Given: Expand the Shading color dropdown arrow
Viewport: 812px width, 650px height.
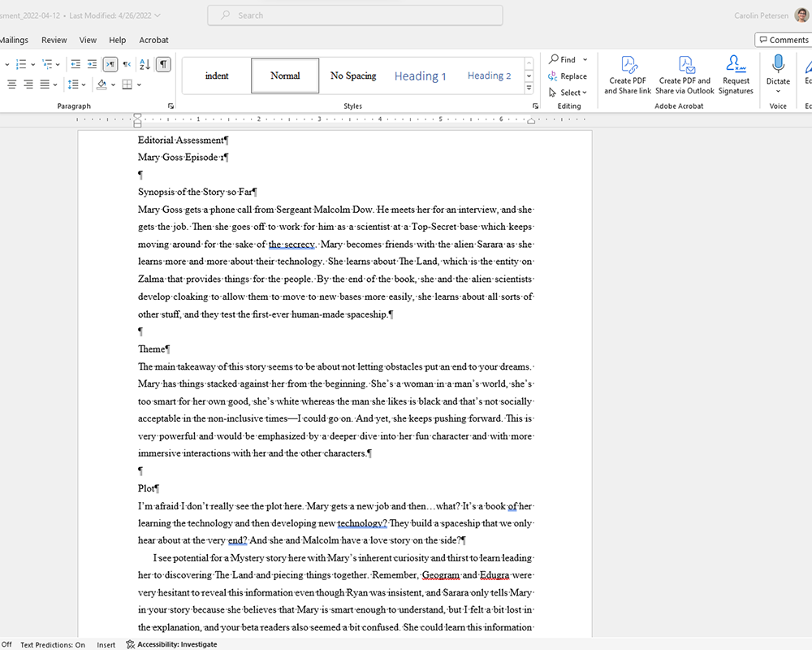Looking at the screenshot, I should click(113, 84).
